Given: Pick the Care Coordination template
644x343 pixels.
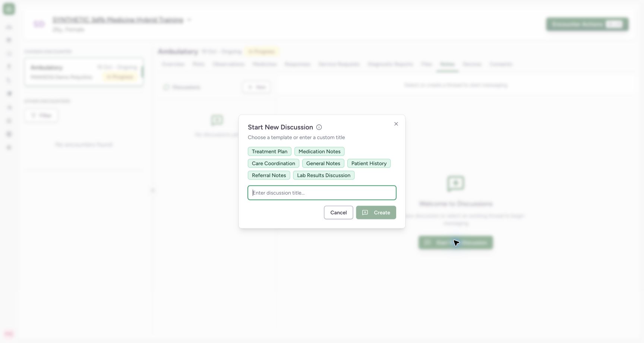Looking at the screenshot, I should tap(273, 163).
